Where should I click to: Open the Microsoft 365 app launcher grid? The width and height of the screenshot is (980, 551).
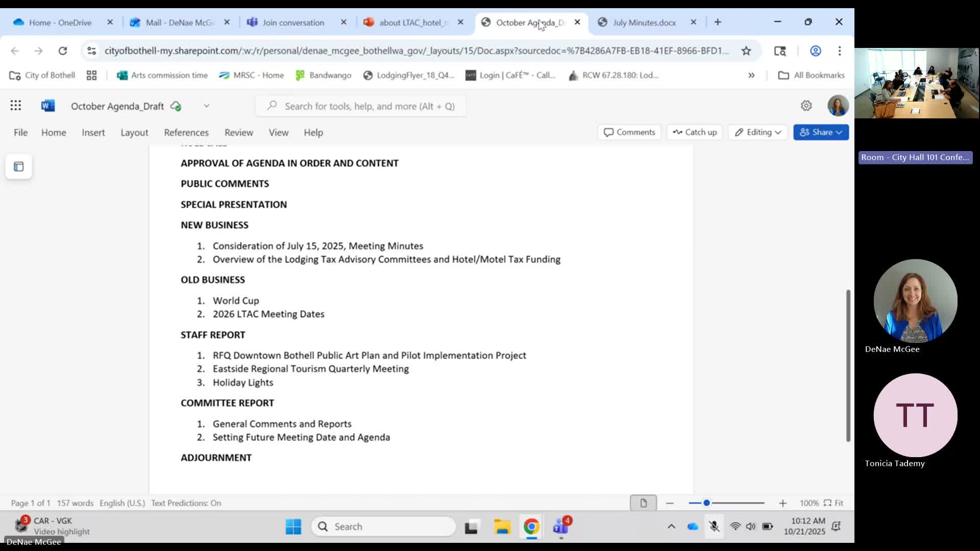point(15,106)
